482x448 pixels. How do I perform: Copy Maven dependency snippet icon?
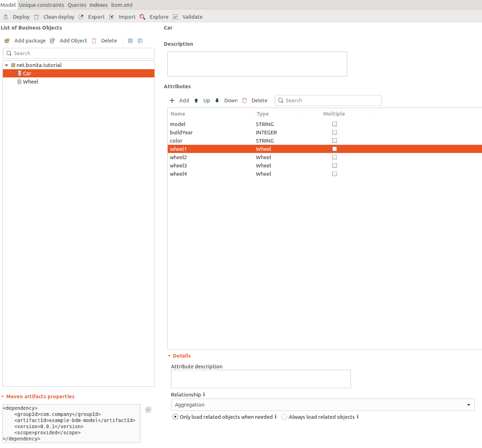click(148, 410)
